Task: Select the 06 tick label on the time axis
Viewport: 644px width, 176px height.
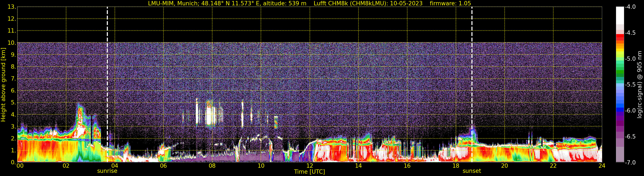Action: coord(163,166)
